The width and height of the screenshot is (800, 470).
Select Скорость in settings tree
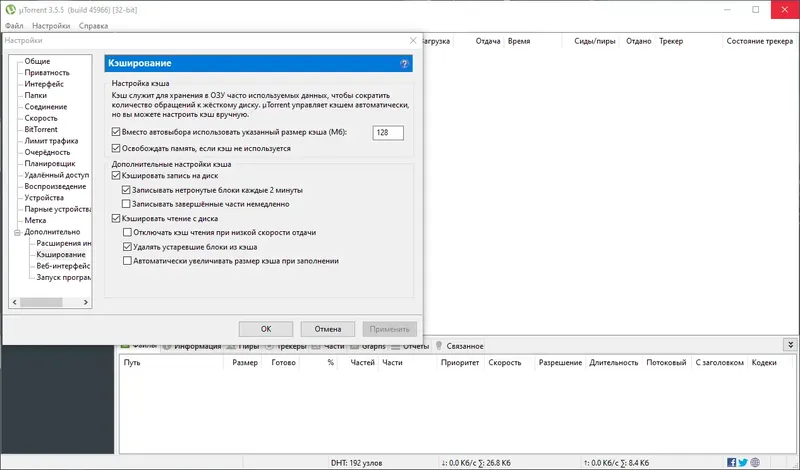point(41,118)
